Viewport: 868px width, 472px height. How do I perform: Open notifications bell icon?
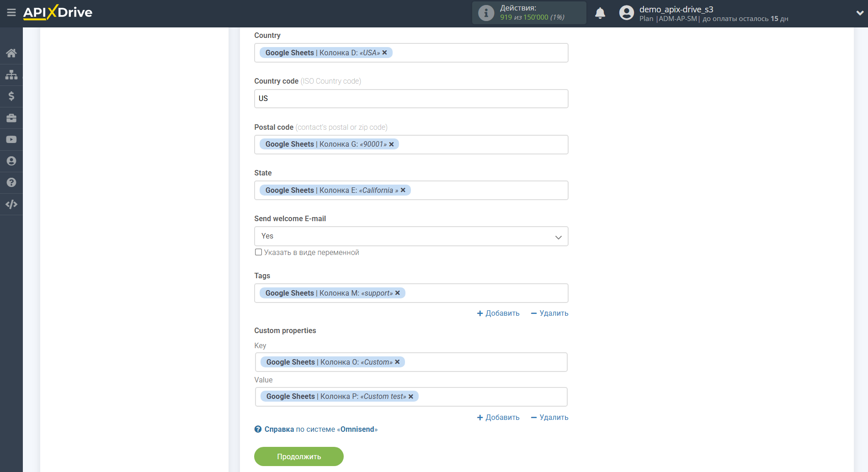coord(600,13)
